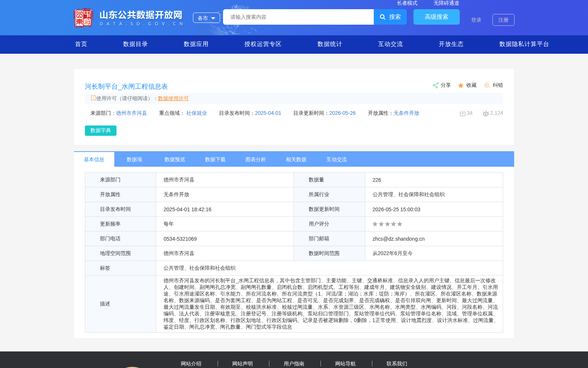Viewport: 588px width, 368px height.
Task: Open 网站声明 footer link
Action: [243, 364]
